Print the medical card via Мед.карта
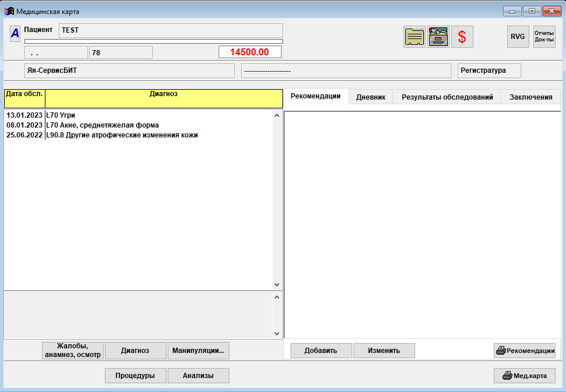 (x=525, y=376)
